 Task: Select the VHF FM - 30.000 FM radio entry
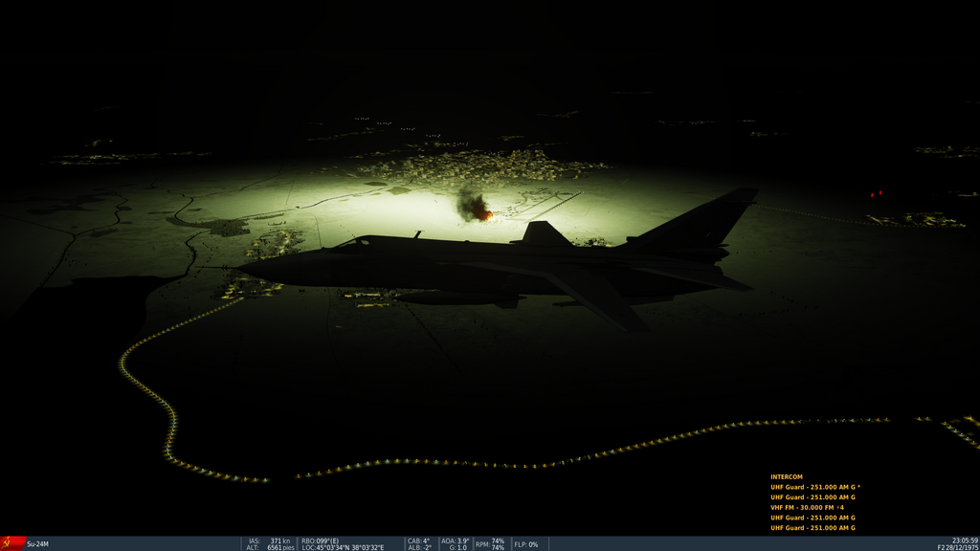(x=807, y=507)
